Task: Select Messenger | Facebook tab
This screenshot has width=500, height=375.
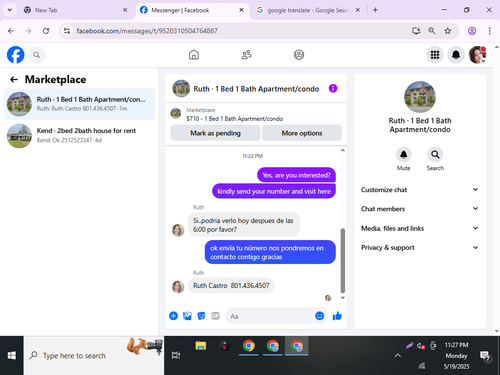Action: coord(193,10)
